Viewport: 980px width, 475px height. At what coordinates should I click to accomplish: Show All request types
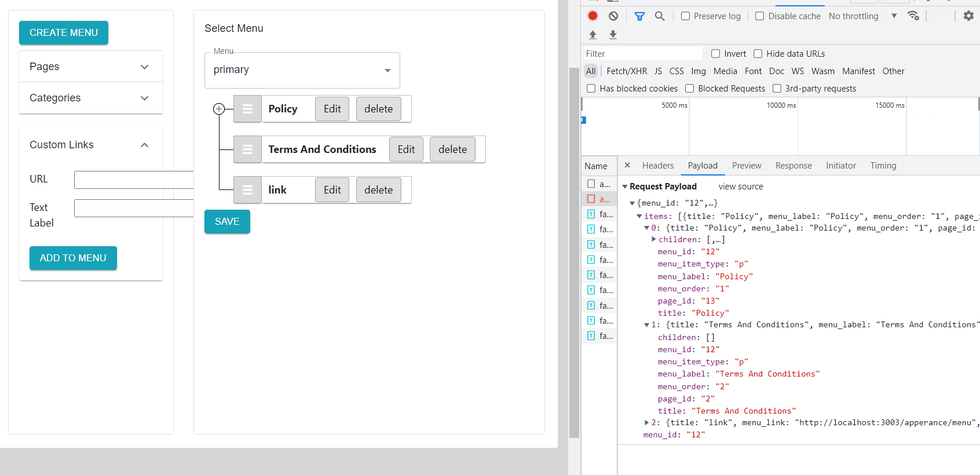pos(591,71)
